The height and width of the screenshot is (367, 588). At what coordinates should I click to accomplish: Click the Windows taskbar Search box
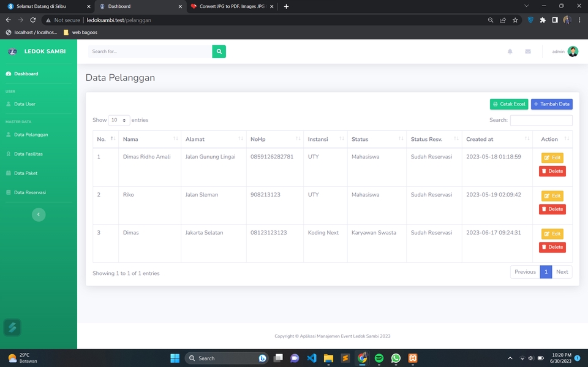coord(226,358)
